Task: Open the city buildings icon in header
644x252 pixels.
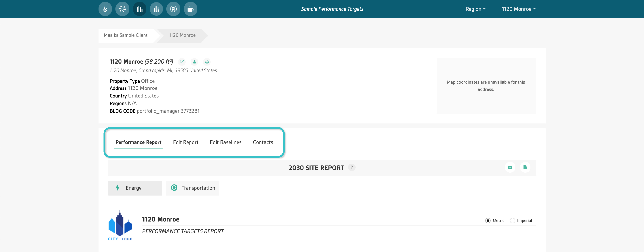Action: click(x=156, y=9)
